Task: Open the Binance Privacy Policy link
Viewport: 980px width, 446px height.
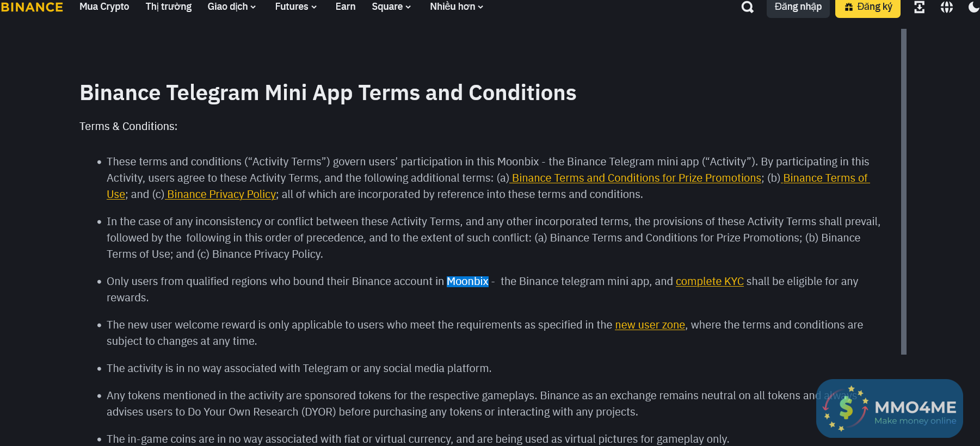Action: [221, 194]
